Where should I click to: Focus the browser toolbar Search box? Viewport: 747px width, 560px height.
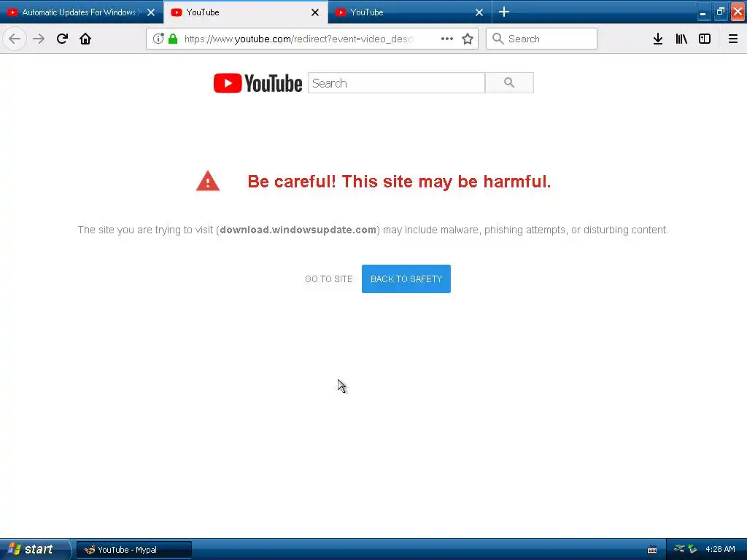(x=541, y=39)
